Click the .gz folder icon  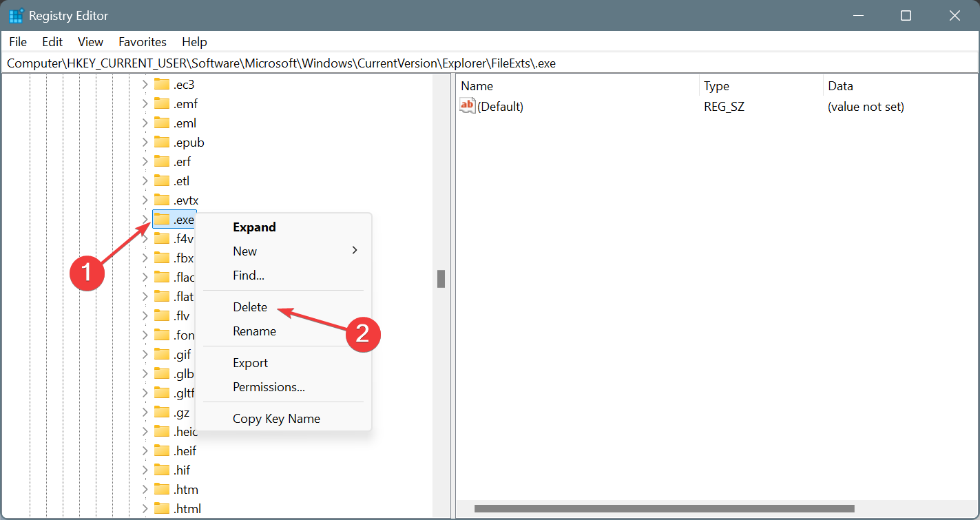pyautogui.click(x=162, y=412)
